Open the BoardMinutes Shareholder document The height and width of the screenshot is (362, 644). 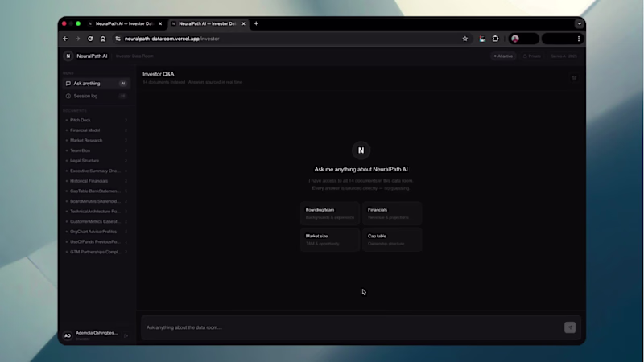(x=96, y=201)
